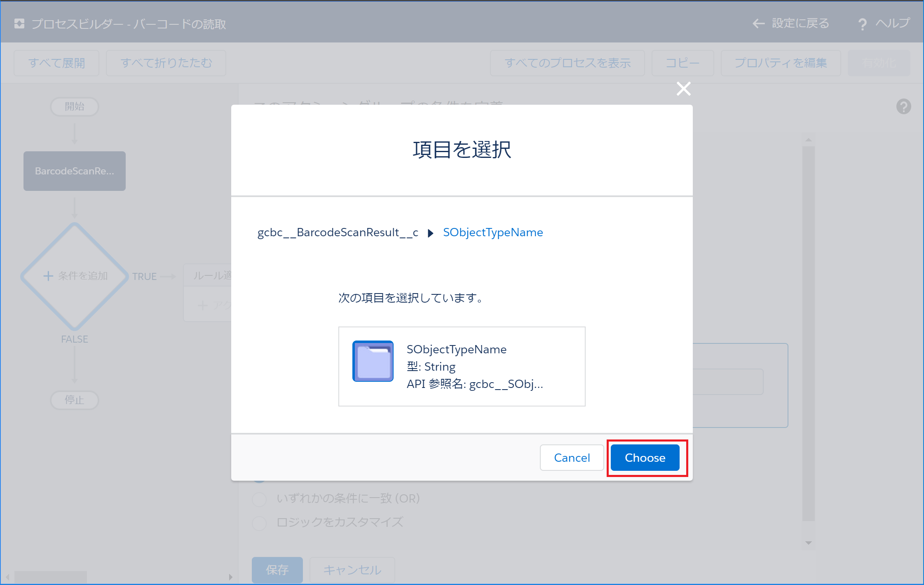
Task: Click gcbc__BarcodeScanResult__c breadcrumb text
Action: (338, 233)
